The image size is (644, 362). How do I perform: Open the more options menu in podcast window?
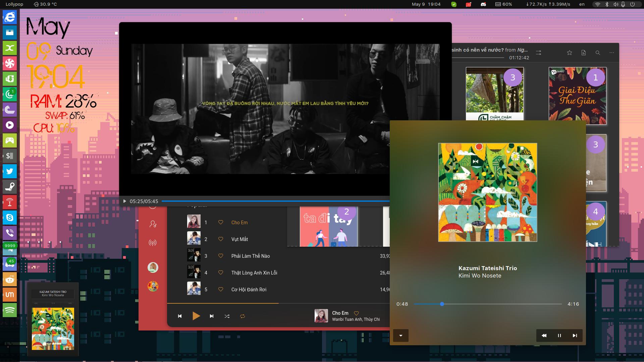[x=612, y=53]
